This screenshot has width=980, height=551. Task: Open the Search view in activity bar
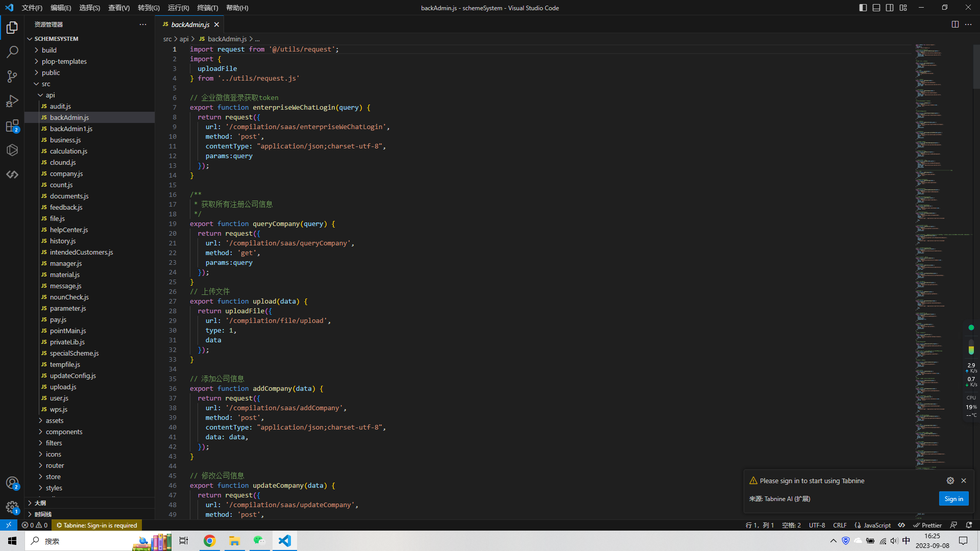pos(12,52)
